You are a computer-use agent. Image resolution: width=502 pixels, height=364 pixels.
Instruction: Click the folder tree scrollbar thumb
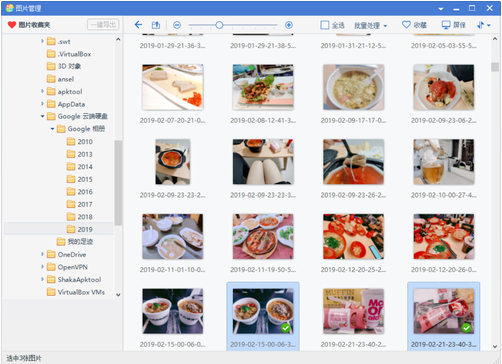[x=118, y=182]
